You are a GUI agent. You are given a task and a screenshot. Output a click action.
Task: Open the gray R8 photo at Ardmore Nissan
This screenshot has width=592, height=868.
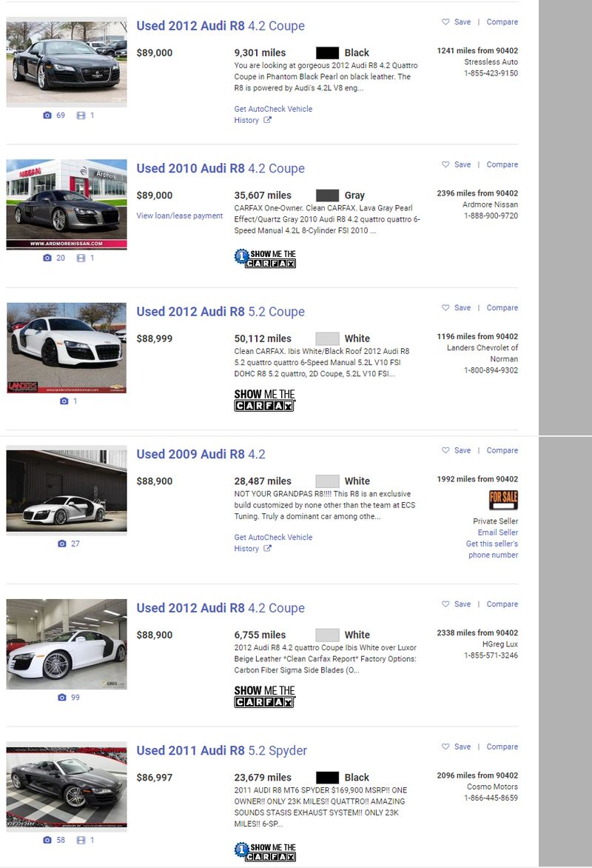point(67,204)
